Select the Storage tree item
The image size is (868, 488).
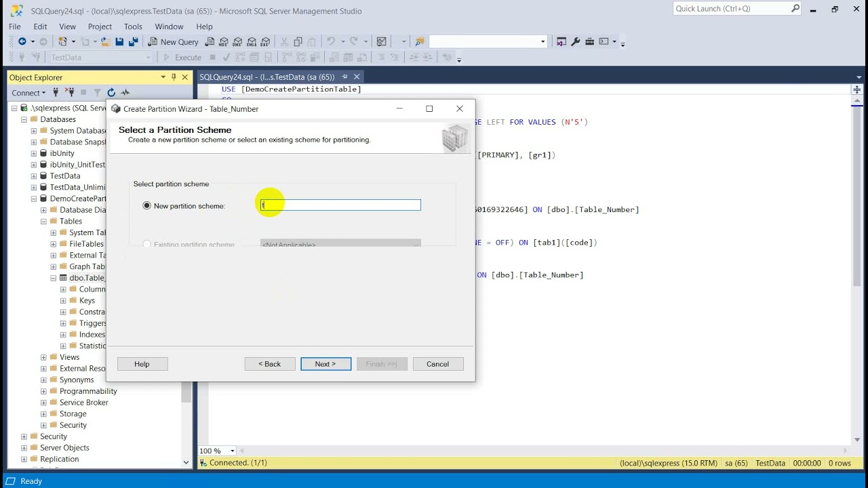[x=73, y=413]
